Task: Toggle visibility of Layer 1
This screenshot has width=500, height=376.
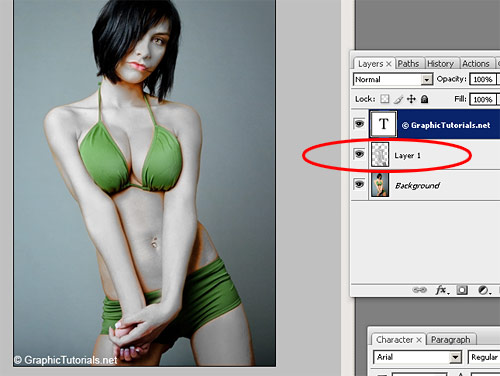Action: [359, 154]
